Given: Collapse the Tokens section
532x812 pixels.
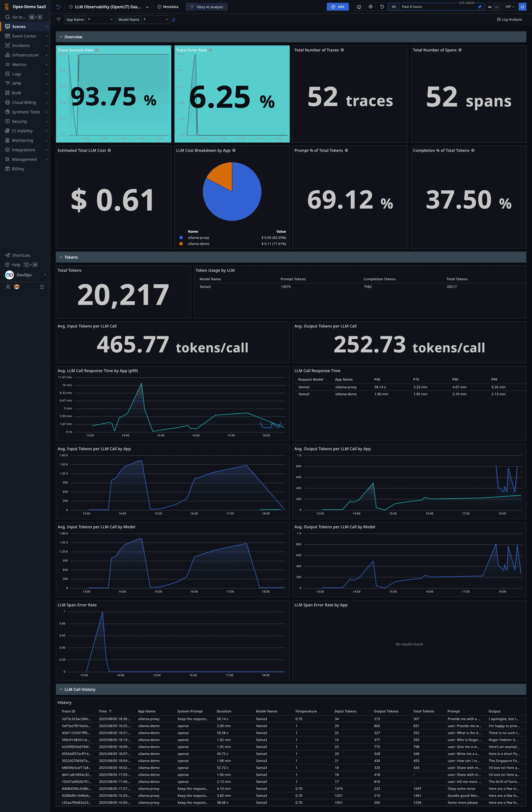Looking at the screenshot, I should (x=61, y=257).
